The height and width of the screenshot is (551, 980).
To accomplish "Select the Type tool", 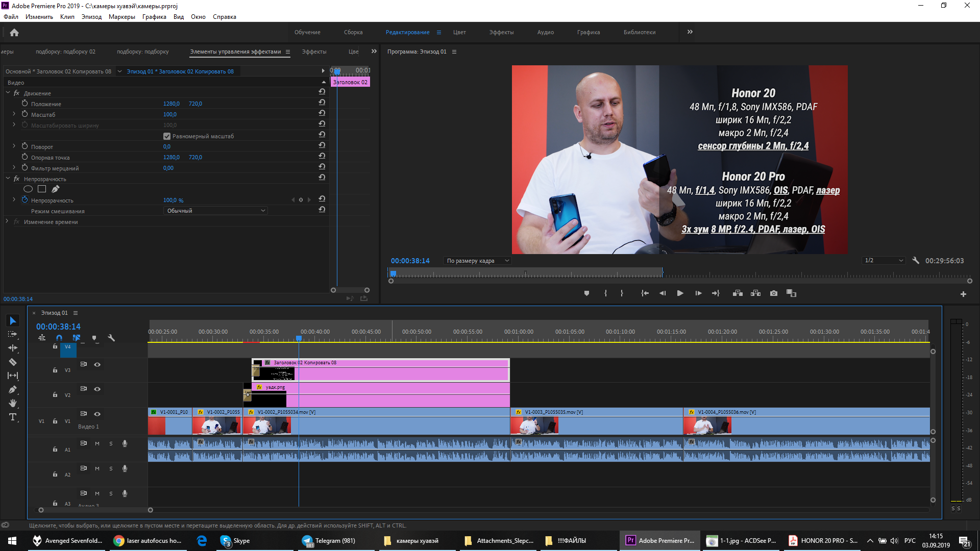I will click(x=13, y=417).
